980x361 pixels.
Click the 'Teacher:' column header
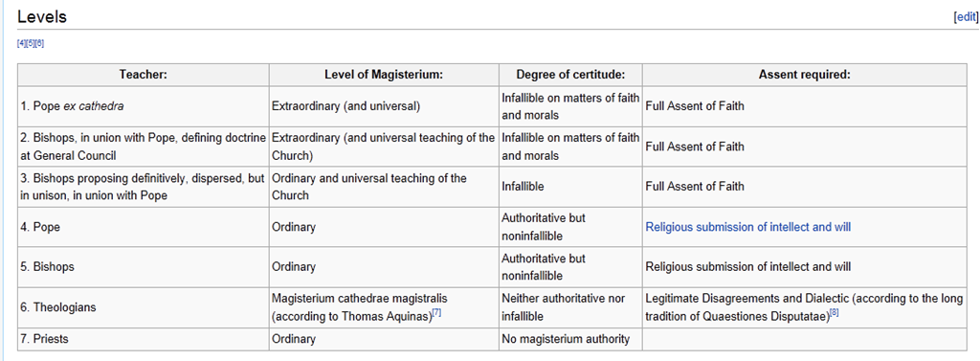144,75
